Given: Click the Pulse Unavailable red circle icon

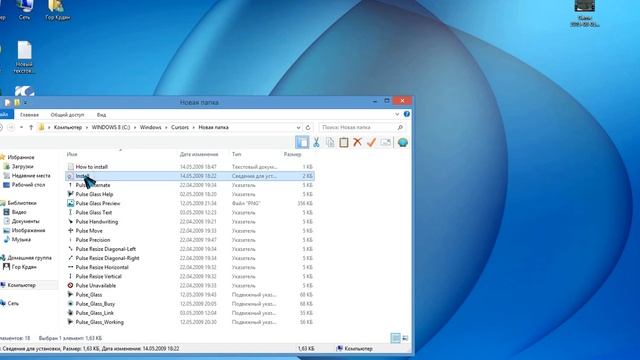Looking at the screenshot, I should [x=70, y=285].
